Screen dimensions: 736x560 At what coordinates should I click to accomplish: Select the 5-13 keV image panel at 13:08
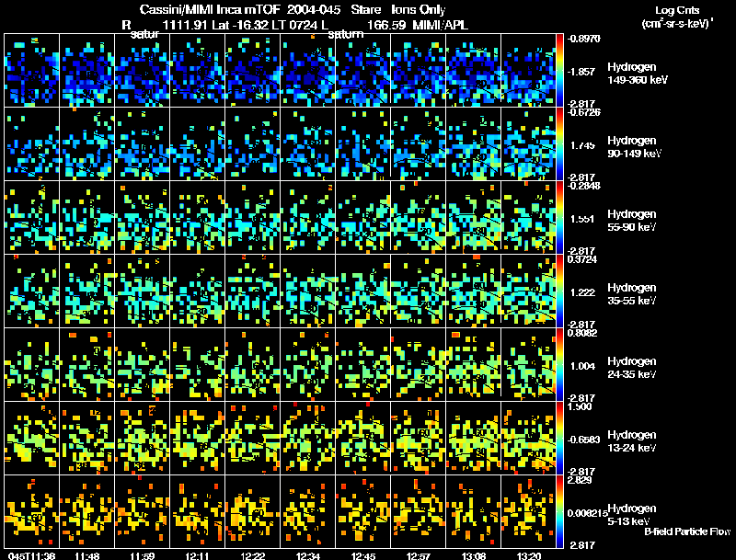[473, 511]
